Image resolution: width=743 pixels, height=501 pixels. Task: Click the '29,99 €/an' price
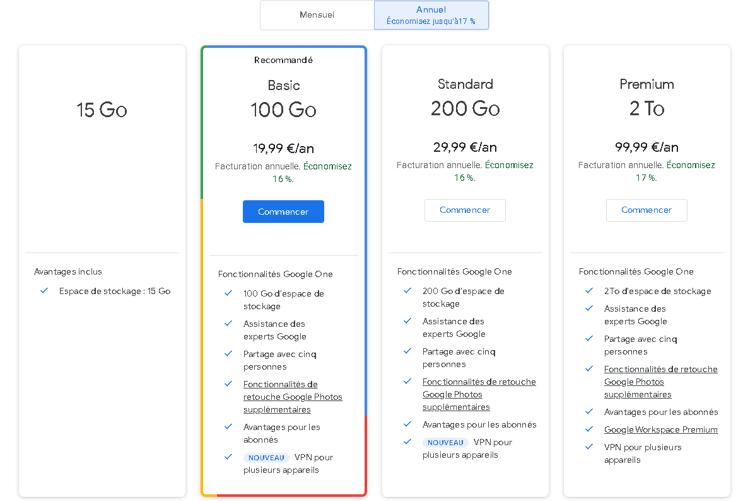(465, 147)
